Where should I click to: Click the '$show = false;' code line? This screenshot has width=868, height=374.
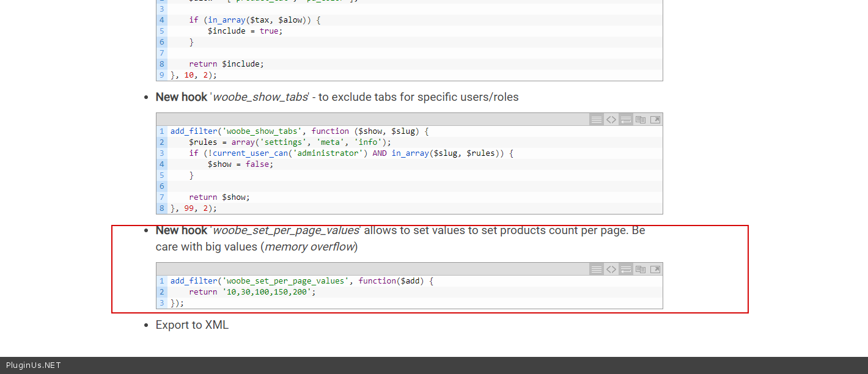[240, 164]
